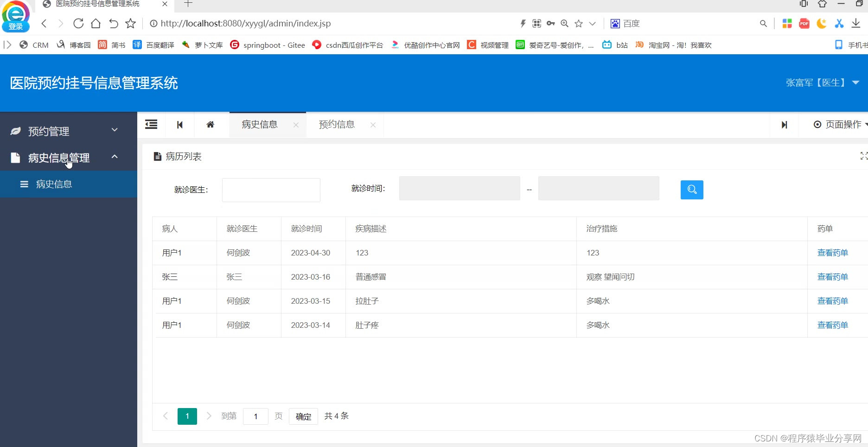
Task: Reload the page with refresh icon
Action: coord(78,23)
